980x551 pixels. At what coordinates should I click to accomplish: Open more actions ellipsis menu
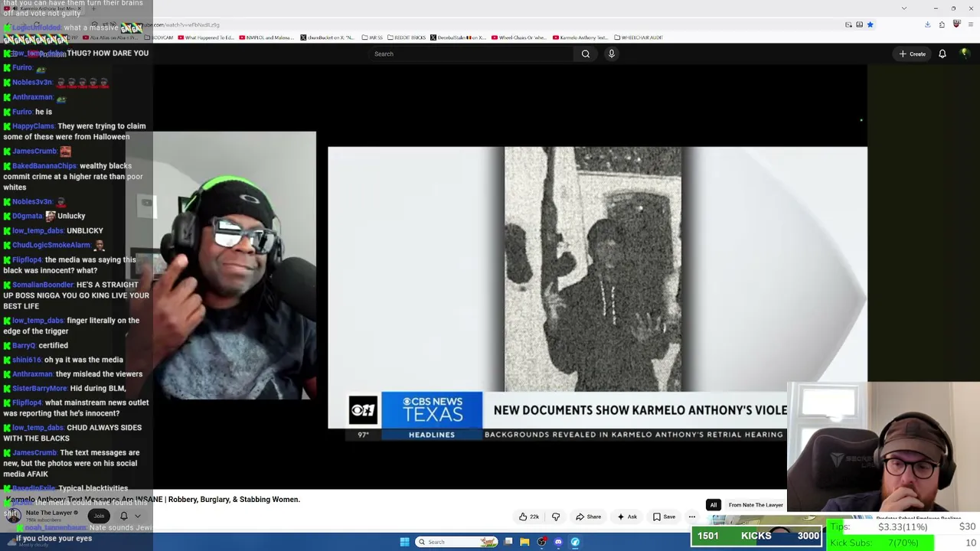pos(692,517)
